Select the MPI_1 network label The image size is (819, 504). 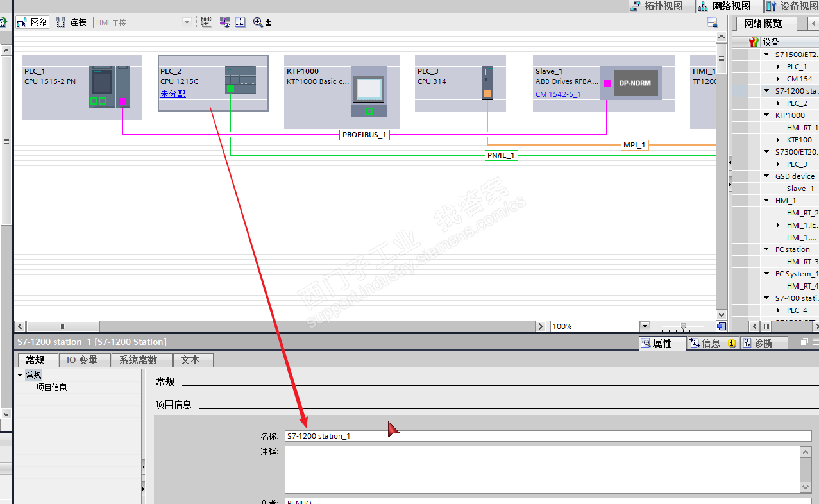pos(634,145)
